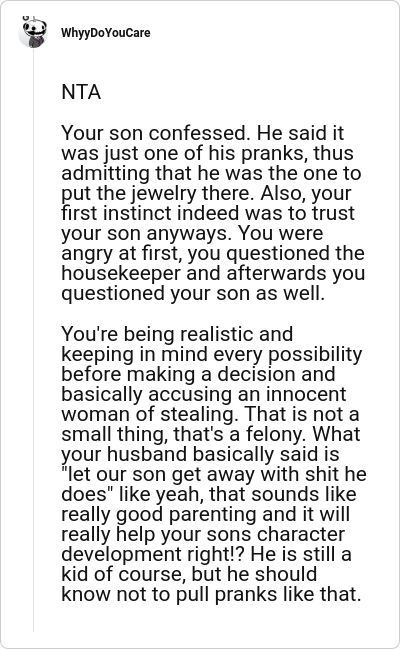
Task: Click the word 'housekeeper' in the first paragraph
Action: 121,273
